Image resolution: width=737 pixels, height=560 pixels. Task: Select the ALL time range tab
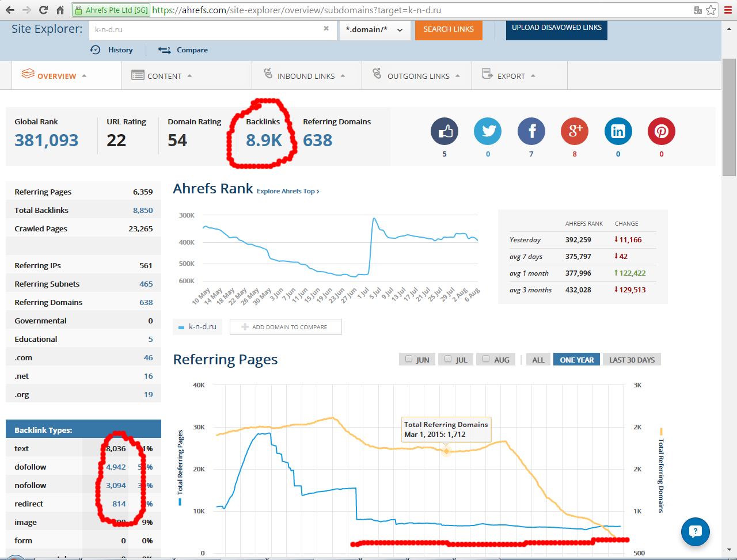[538, 360]
